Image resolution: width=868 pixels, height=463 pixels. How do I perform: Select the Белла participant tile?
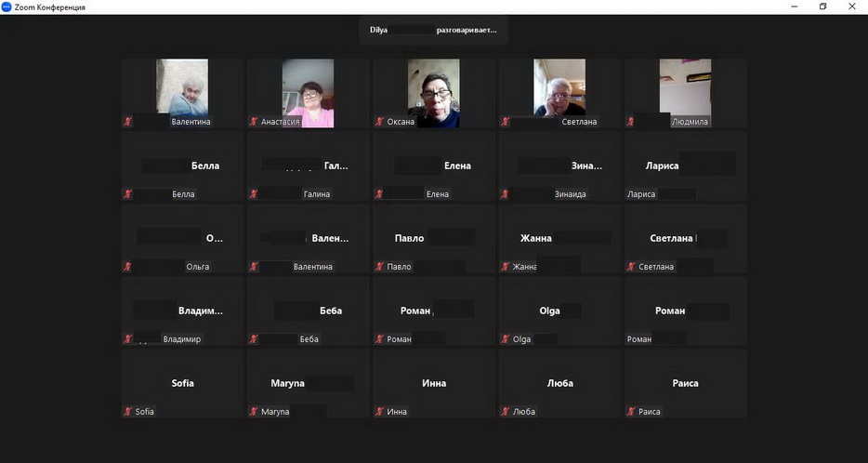(182, 167)
